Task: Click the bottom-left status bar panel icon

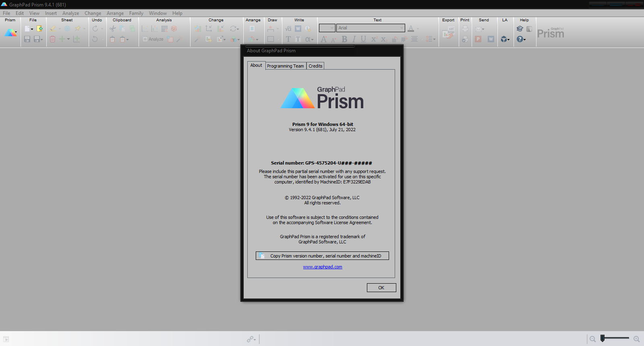Action: [x=6, y=339]
